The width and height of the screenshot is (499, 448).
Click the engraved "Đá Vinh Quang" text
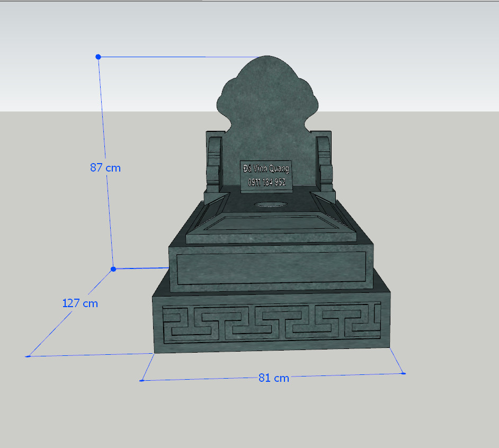click(x=266, y=168)
